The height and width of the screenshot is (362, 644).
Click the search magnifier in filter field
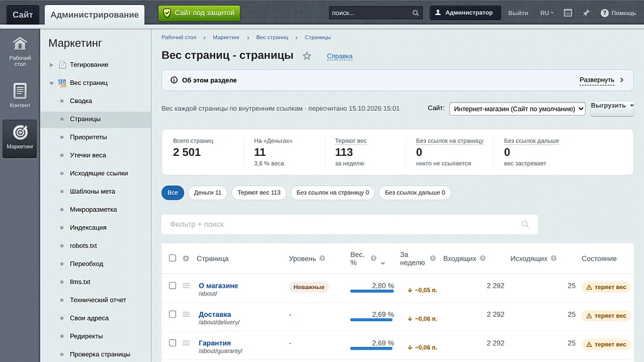(x=525, y=224)
